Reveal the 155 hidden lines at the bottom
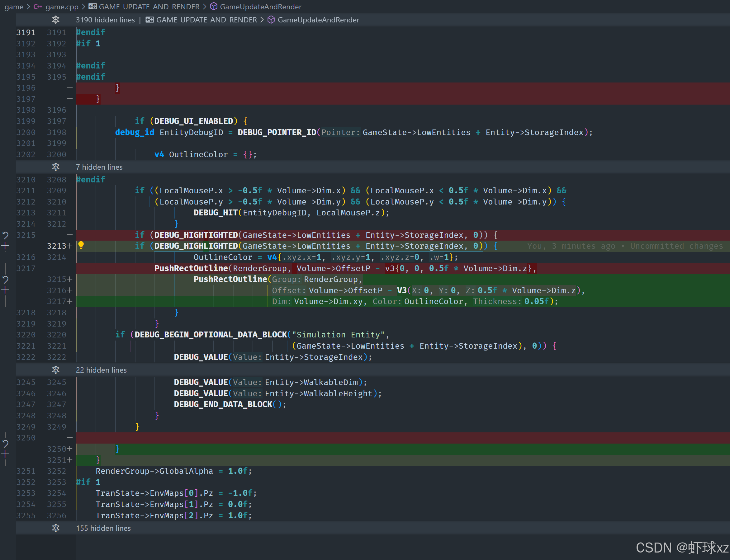The image size is (730, 560). click(56, 528)
